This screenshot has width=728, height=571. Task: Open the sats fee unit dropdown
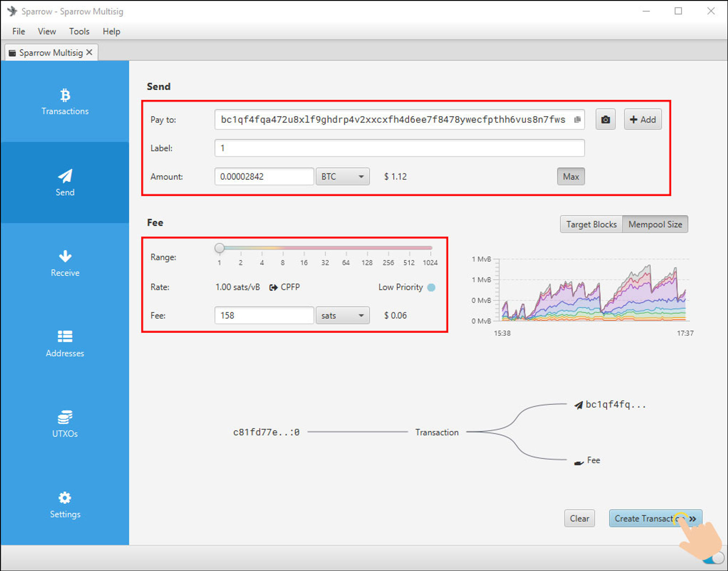342,316
